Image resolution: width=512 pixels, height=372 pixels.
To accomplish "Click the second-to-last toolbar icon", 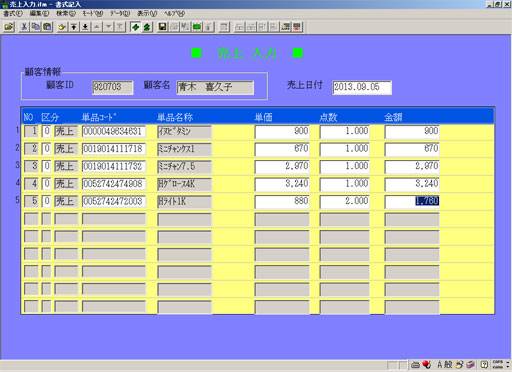I will tap(286, 27).
